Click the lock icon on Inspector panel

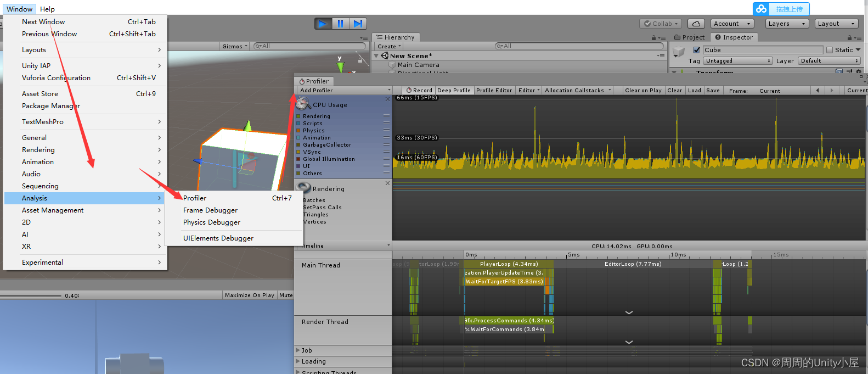[x=849, y=38]
